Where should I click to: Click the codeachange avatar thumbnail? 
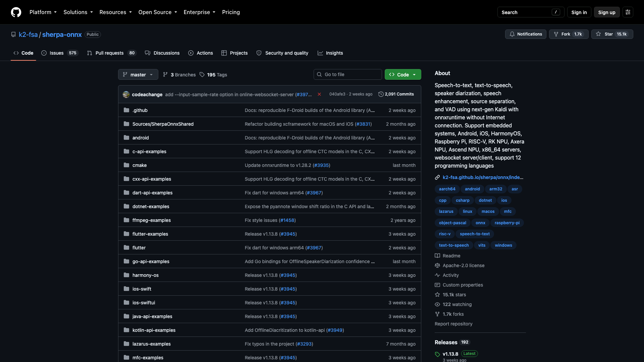(x=126, y=95)
